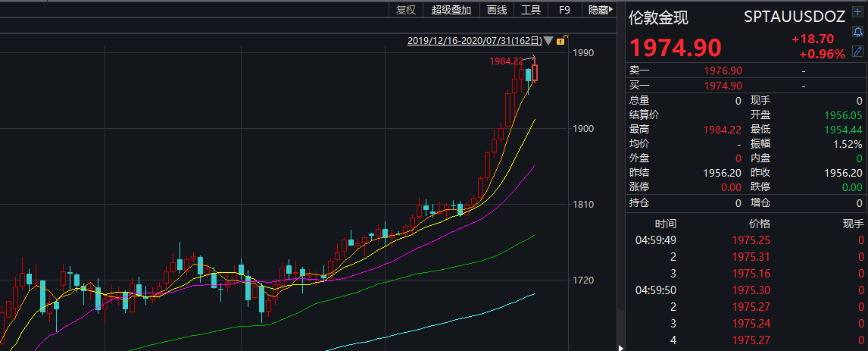Click the 买一 price 1974.90
Viewport: 868px width, 351px height.
tap(723, 86)
